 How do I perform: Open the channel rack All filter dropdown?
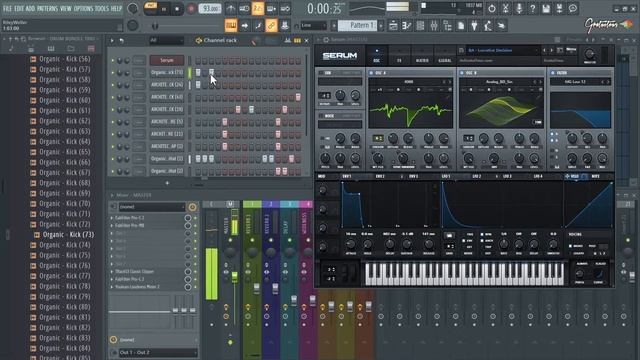click(167, 40)
